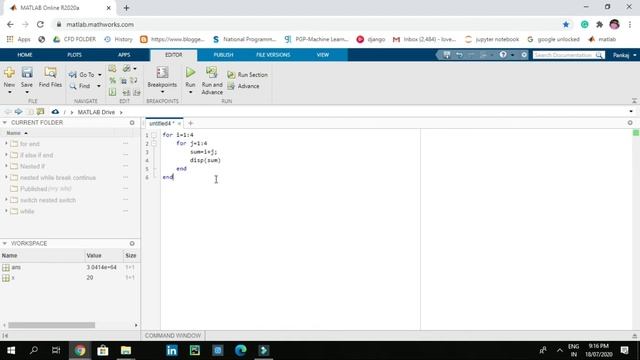Open the Breakpoints dropdown arrow

tap(162, 92)
